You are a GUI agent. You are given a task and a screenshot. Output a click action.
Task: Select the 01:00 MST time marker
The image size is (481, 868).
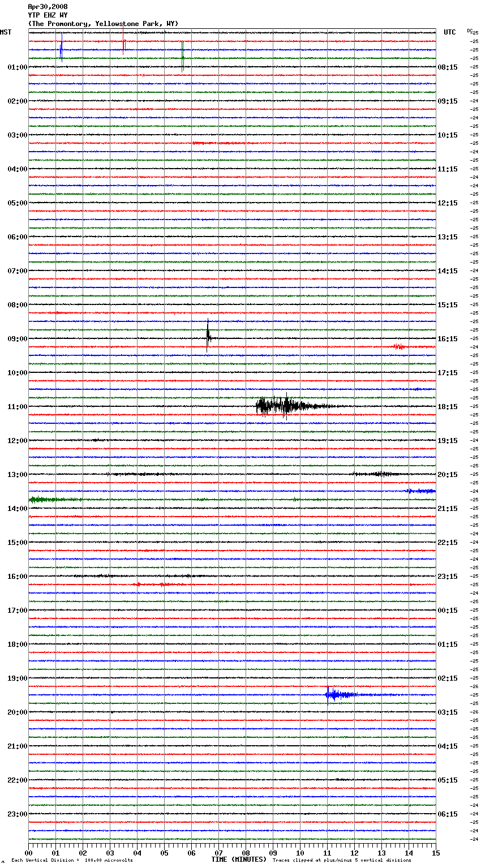[x=17, y=67]
